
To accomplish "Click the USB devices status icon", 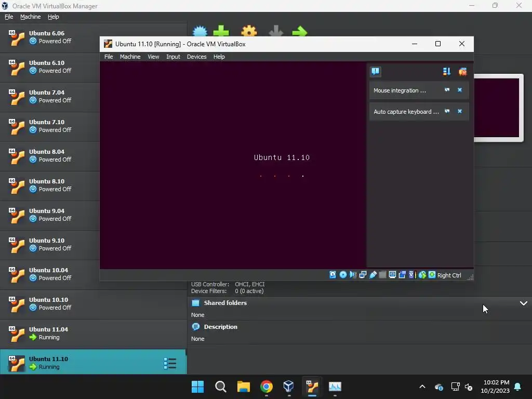I will pos(373,275).
